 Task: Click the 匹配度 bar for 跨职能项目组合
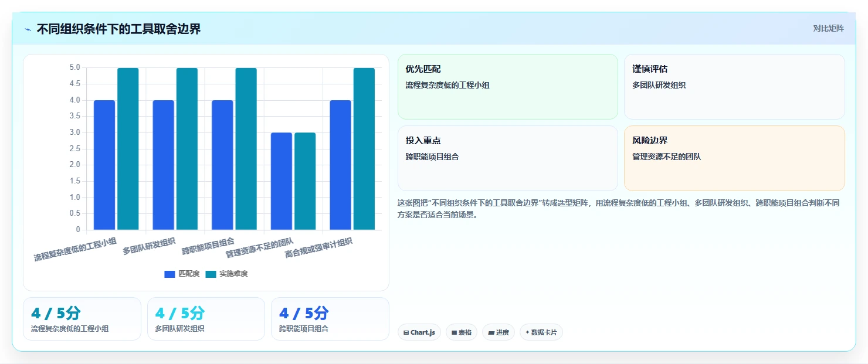click(x=222, y=165)
